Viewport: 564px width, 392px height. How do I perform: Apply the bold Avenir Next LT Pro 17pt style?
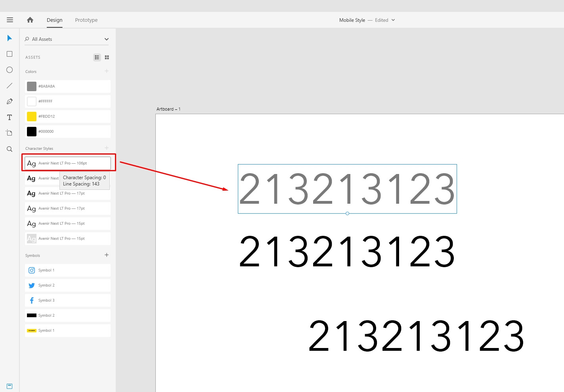click(68, 193)
